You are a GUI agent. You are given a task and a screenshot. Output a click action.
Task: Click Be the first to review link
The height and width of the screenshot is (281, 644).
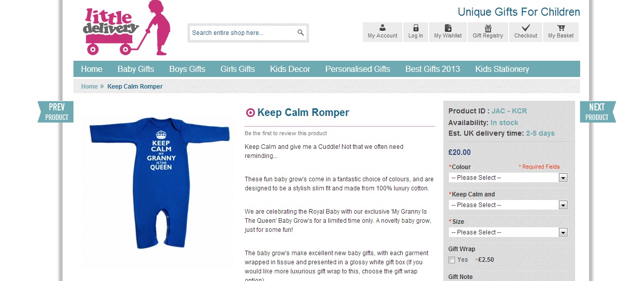click(x=286, y=133)
